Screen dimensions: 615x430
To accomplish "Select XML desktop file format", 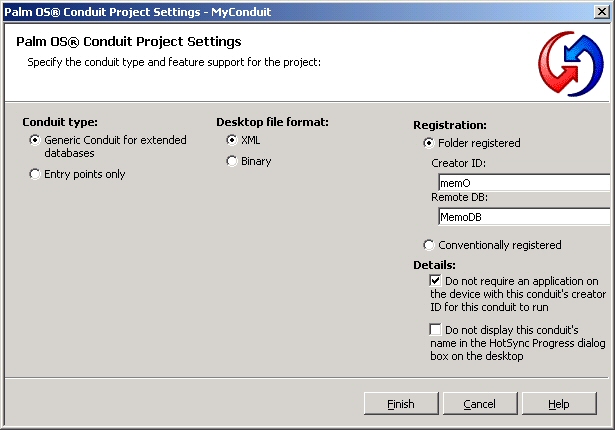I will point(232,140).
